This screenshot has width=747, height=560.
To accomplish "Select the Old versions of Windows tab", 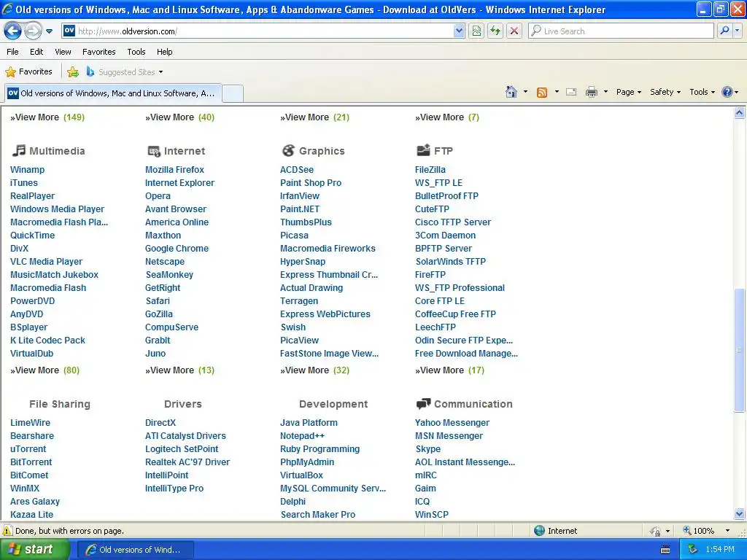I will tap(113, 93).
